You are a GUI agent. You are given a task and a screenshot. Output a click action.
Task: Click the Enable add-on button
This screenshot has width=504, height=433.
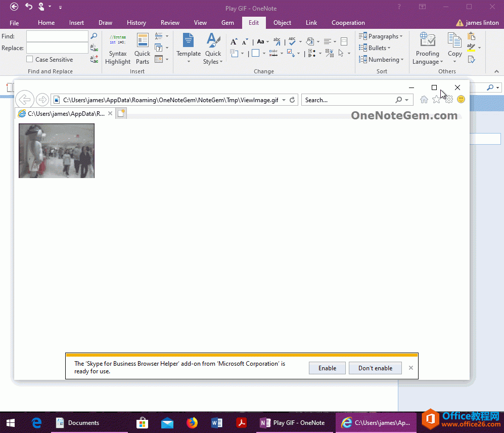[x=327, y=368]
